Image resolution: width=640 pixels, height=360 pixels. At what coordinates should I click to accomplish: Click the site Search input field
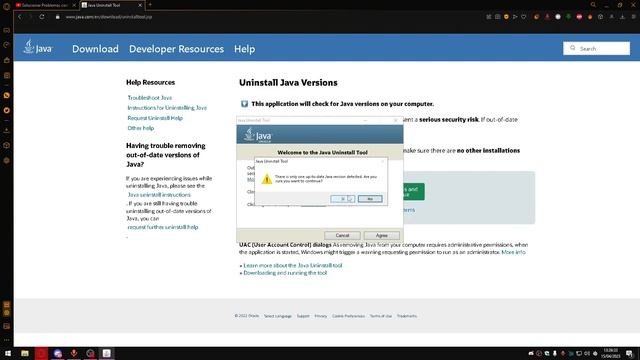pyautogui.click(x=596, y=48)
